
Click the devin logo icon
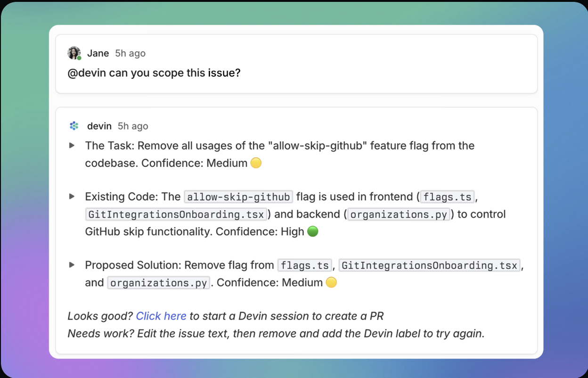pos(74,126)
